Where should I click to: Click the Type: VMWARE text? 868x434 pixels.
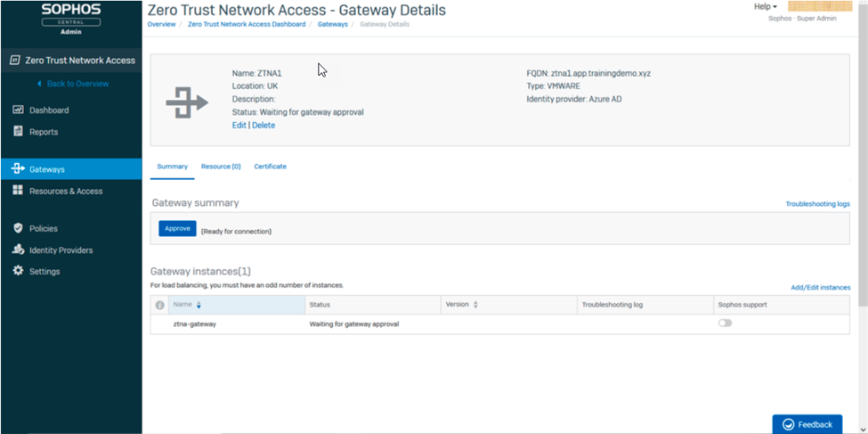pyautogui.click(x=554, y=86)
